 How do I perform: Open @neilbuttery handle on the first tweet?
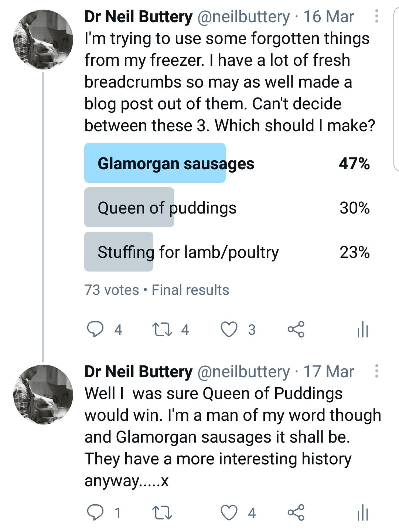click(x=243, y=17)
